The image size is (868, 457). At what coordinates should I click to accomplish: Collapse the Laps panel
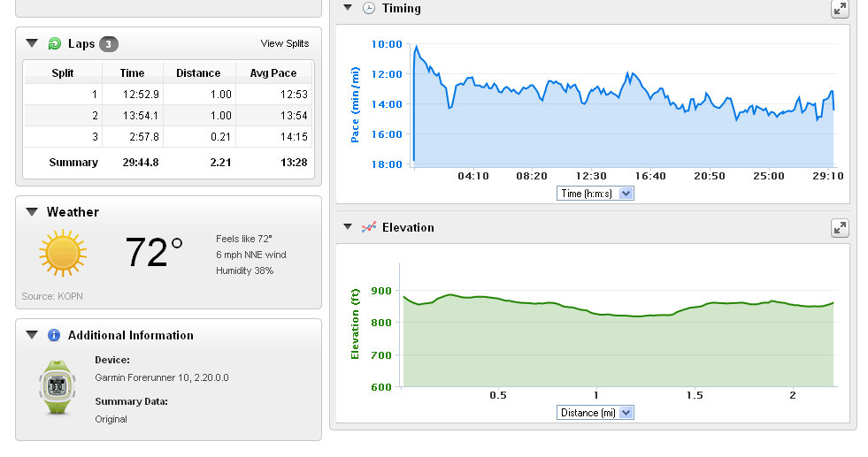click(33, 43)
